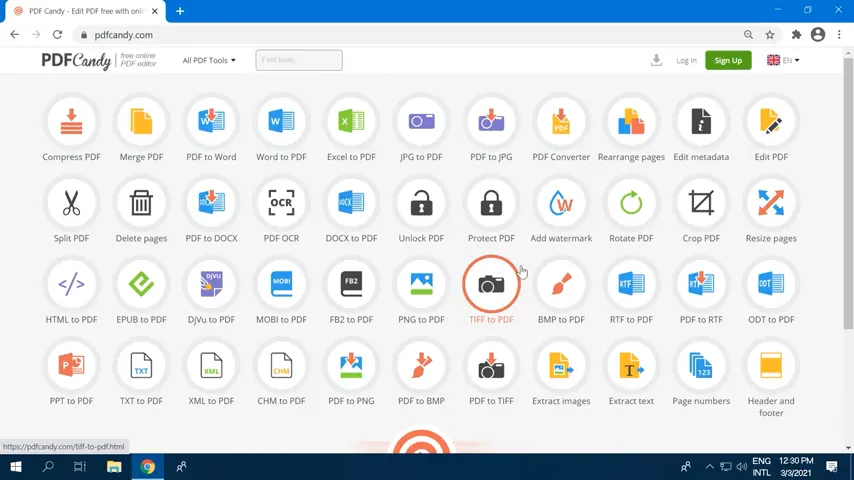Screen dimensions: 854x480
Task: Open the Chrome extensions puzzle icon
Action: click(x=796, y=34)
